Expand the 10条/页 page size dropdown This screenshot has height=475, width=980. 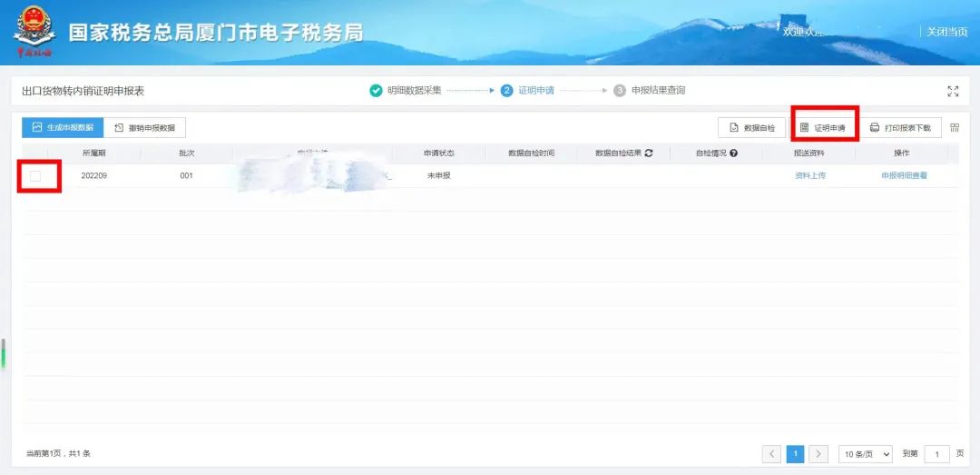click(865, 453)
